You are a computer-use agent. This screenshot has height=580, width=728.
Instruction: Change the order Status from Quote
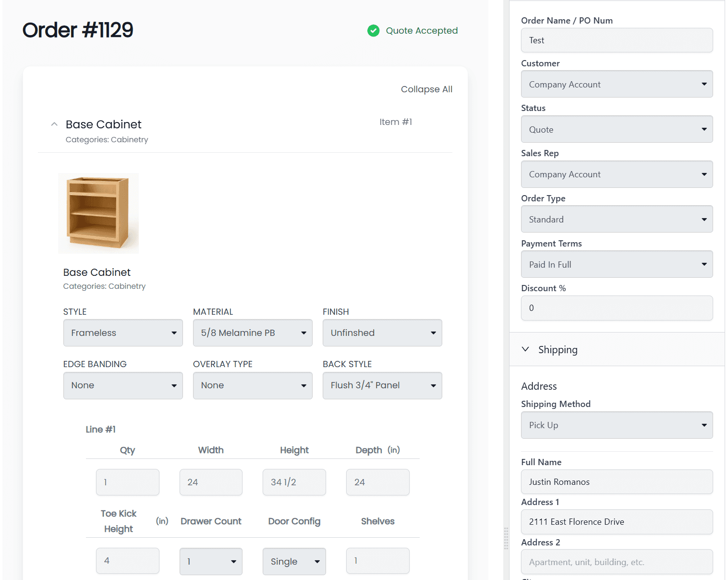coord(617,129)
